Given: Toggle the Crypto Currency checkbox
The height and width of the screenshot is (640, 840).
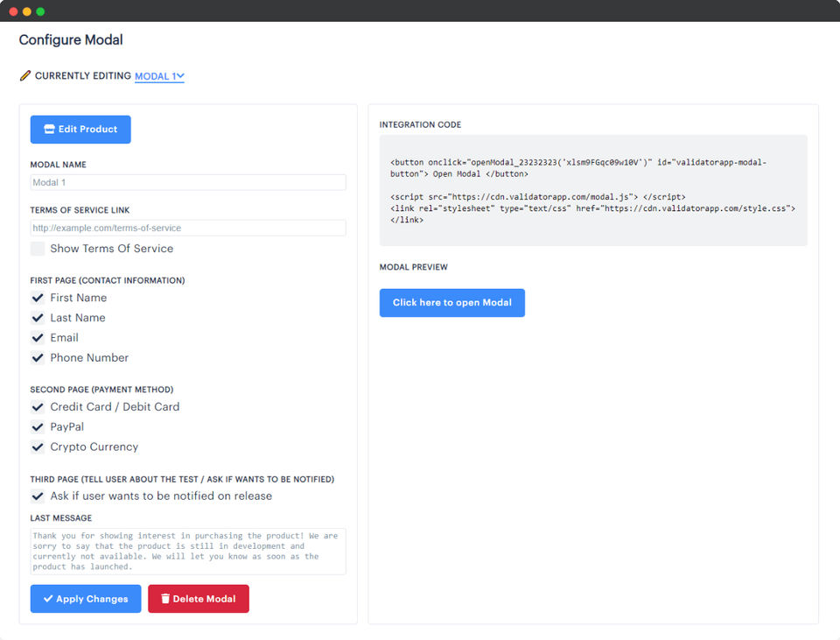Looking at the screenshot, I should (x=38, y=447).
